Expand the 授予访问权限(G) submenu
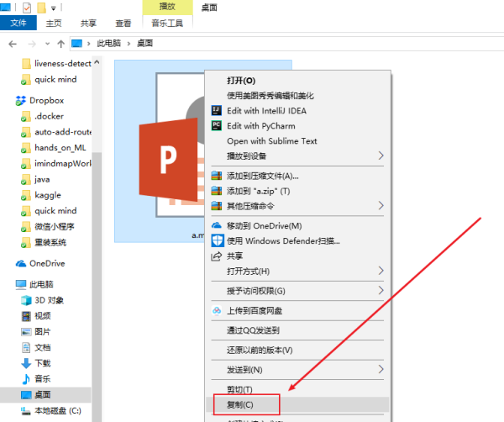 [381, 291]
